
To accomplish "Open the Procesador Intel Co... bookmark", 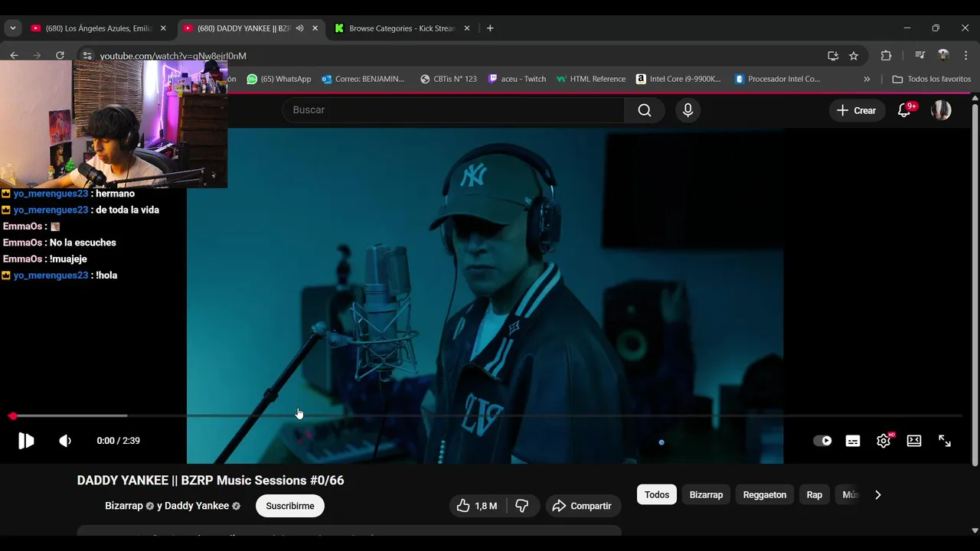I will coord(777,79).
